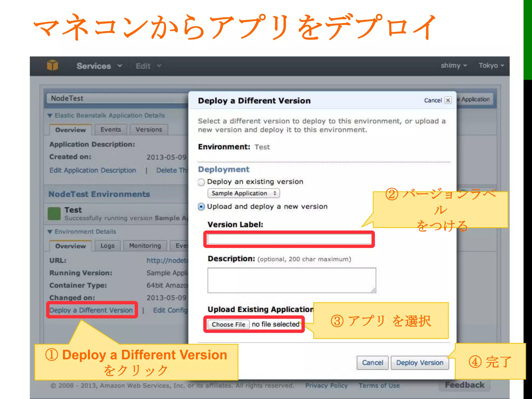Click the Test environment name

(73, 210)
